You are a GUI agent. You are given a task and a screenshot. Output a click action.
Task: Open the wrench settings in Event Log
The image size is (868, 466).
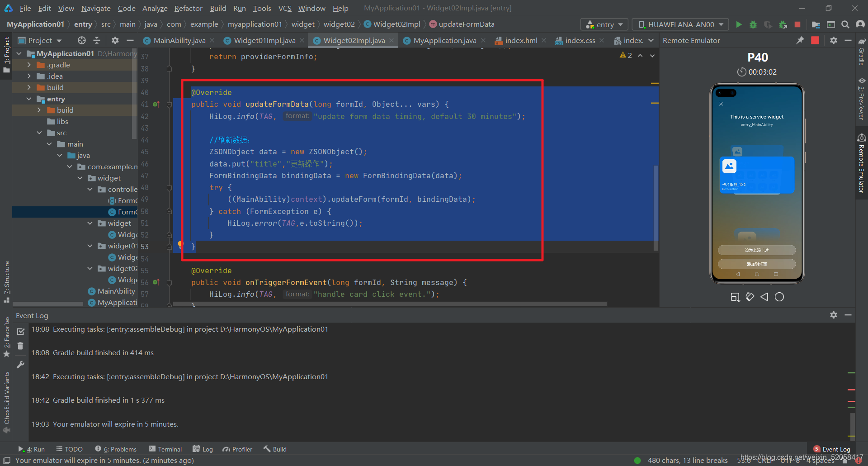[20, 365]
